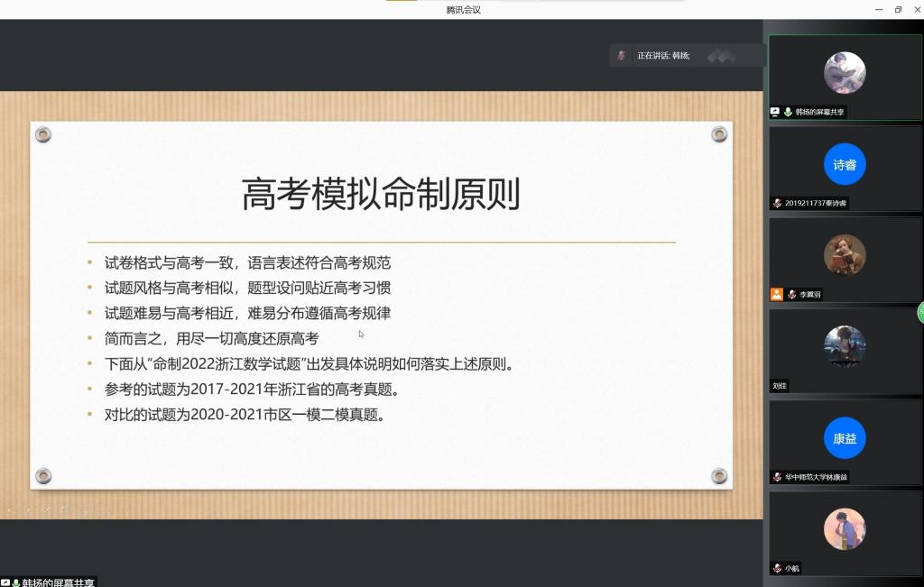Click green microphone icon on 韩扬's tile
Viewport: 924px width, 587px height.
click(788, 112)
